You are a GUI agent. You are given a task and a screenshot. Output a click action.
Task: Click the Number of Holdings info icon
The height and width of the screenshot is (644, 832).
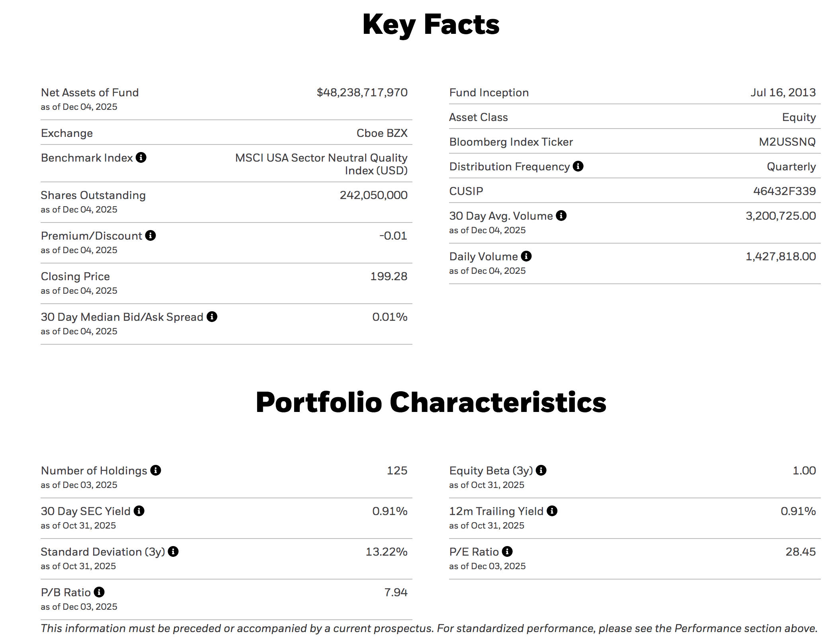(x=156, y=470)
